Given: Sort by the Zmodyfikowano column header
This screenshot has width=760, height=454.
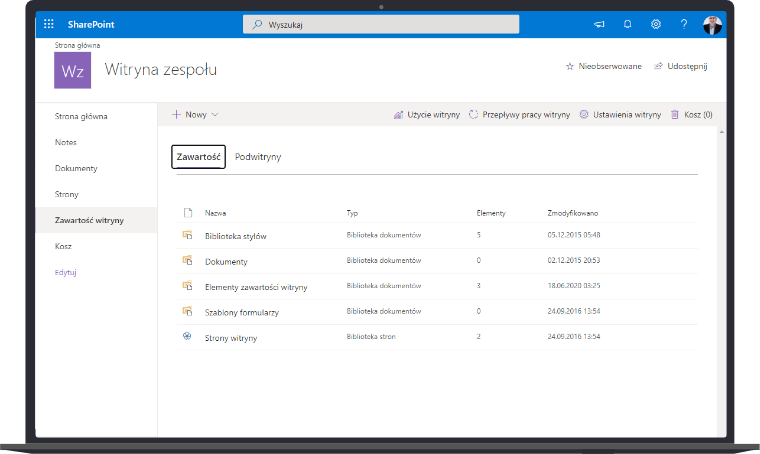Looking at the screenshot, I should 572,213.
